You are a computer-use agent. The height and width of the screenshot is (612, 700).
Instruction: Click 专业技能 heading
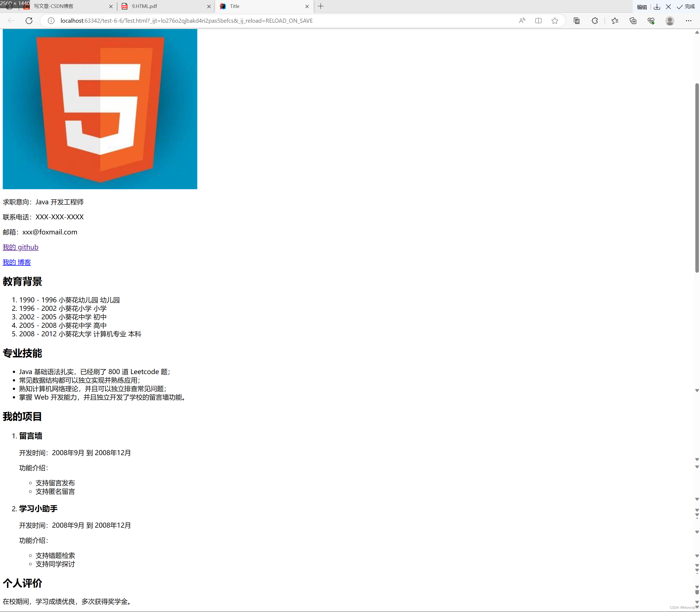click(x=22, y=353)
